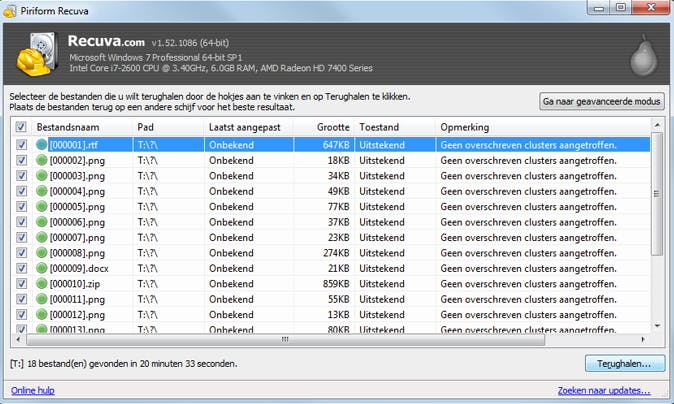674x404 pixels.
Task: Click the horizontal scrollbar right arrow
Action: (x=643, y=340)
